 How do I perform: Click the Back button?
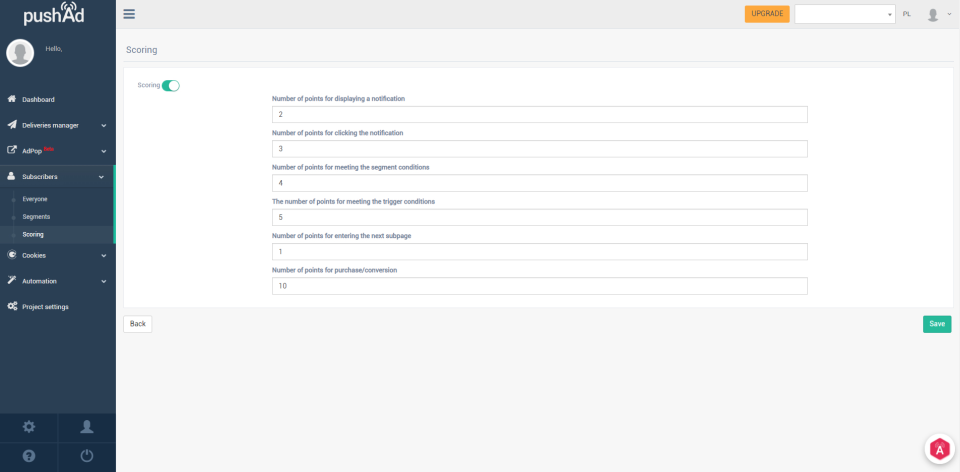tap(138, 324)
